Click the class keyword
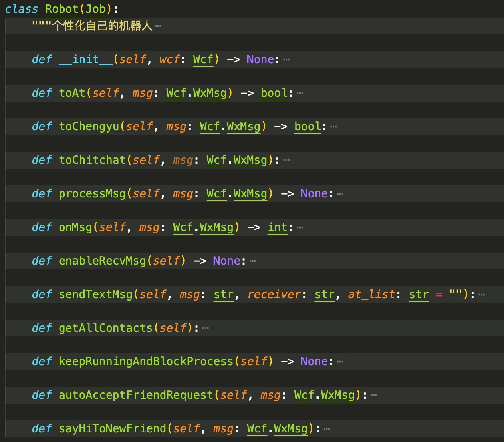 click(x=22, y=9)
